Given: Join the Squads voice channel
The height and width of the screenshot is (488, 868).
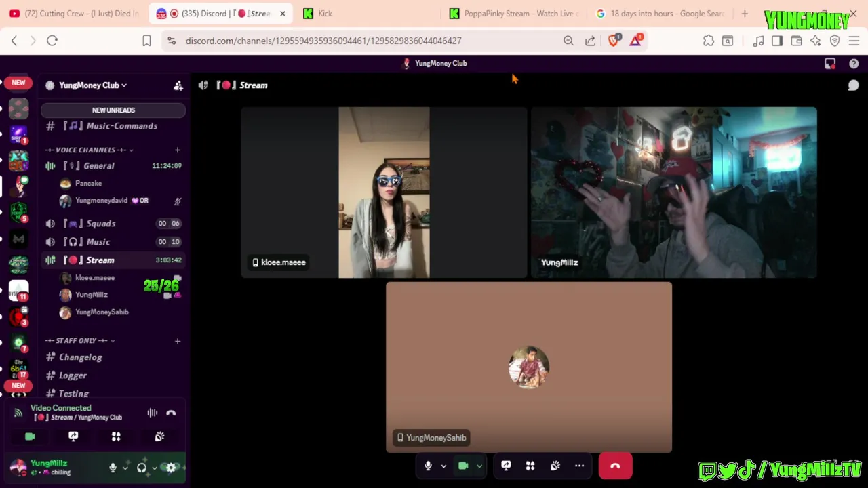Looking at the screenshot, I should pos(113,224).
